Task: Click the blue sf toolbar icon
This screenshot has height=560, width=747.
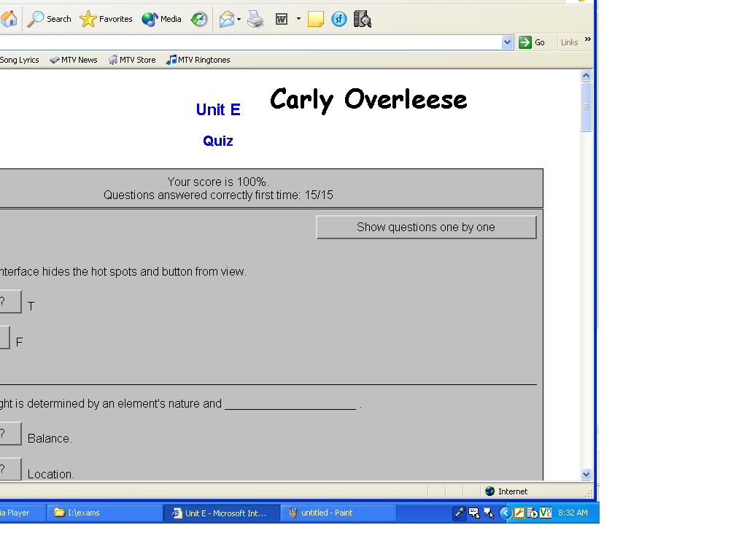Action: tap(338, 19)
